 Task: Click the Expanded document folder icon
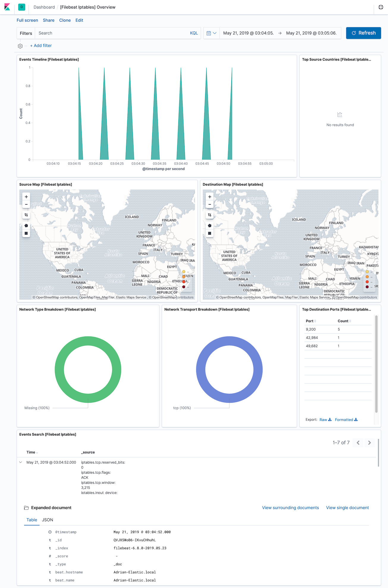[26, 508]
